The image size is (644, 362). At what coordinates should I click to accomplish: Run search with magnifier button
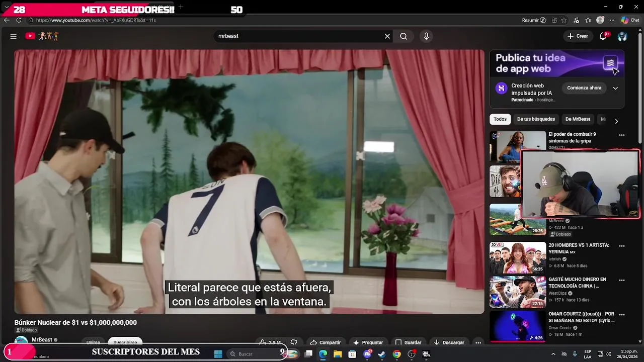coord(404,36)
